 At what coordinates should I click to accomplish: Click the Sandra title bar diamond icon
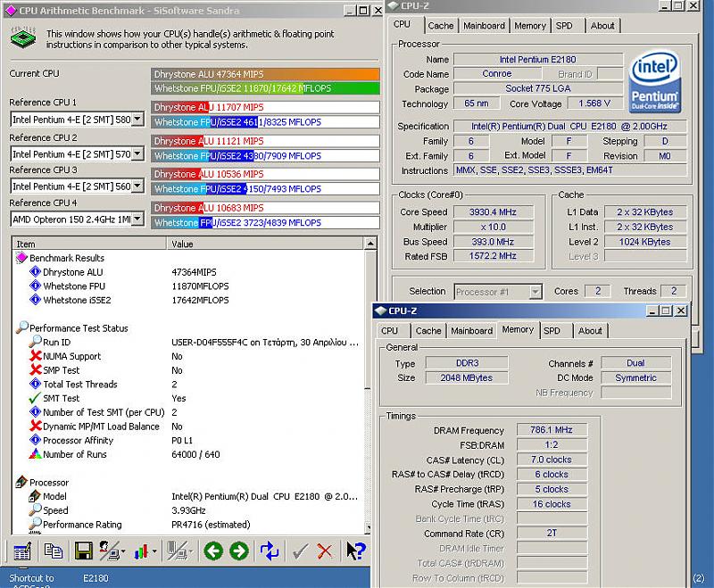[x=10, y=10]
